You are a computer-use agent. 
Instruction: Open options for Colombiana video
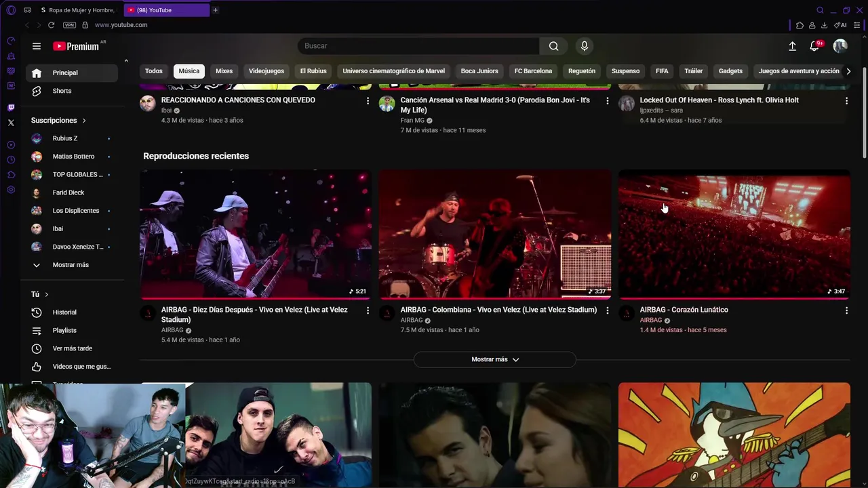607,310
